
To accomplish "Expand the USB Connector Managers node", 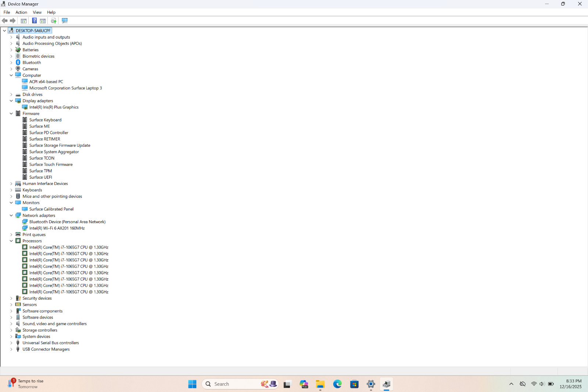I will tap(11, 349).
